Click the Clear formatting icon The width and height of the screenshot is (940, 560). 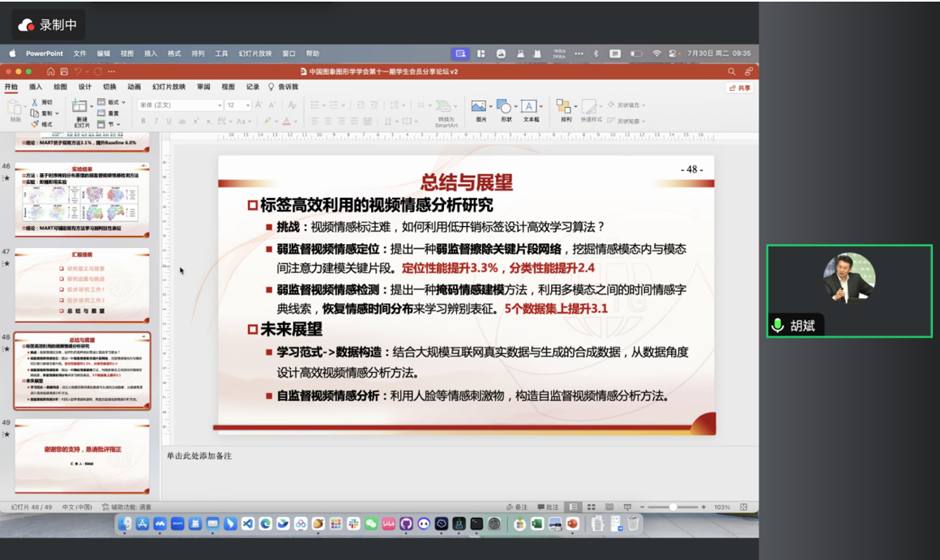click(x=292, y=105)
